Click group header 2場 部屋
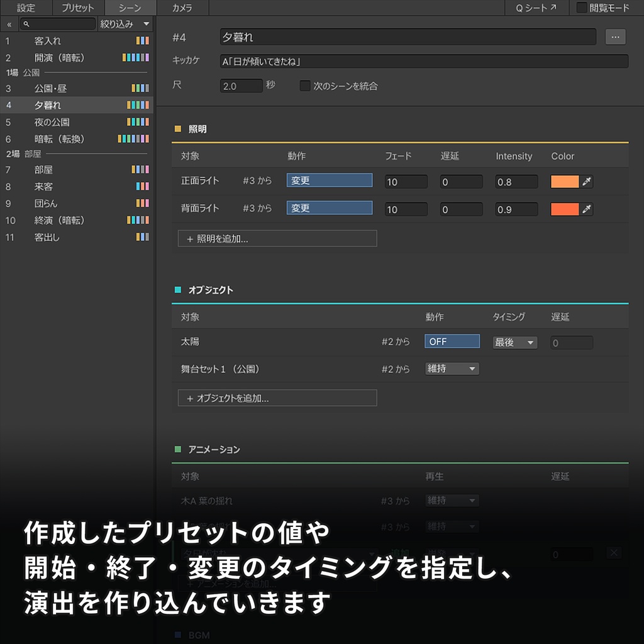Image resolution: width=644 pixels, height=644 pixels. [77, 154]
